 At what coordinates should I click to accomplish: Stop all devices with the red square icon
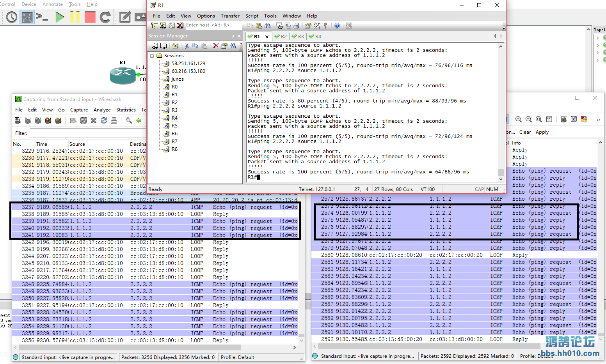click(90, 17)
